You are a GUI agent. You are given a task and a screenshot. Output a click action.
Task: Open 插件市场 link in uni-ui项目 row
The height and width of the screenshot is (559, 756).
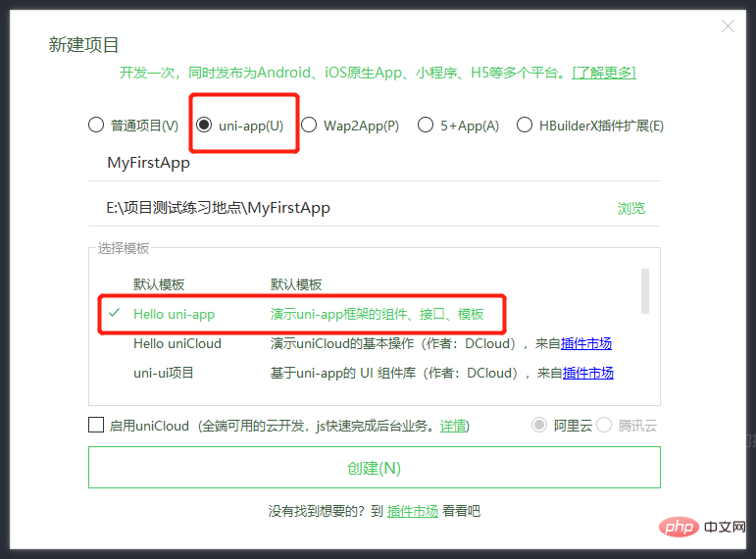[x=587, y=374]
